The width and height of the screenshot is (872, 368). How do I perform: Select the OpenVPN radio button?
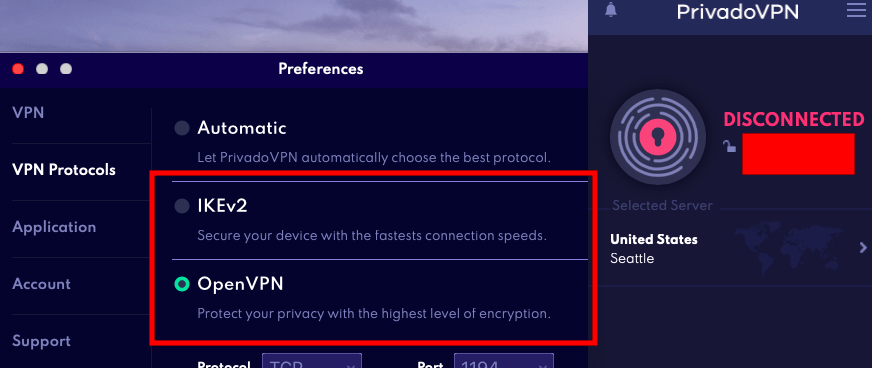coord(182,284)
